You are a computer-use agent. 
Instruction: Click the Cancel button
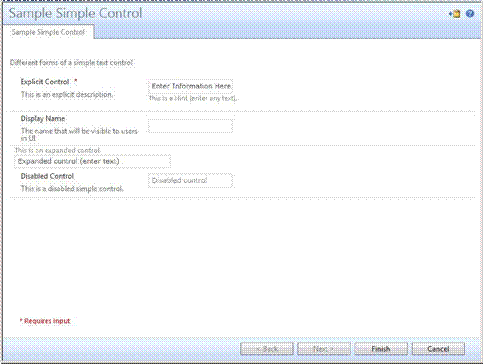pos(438,349)
